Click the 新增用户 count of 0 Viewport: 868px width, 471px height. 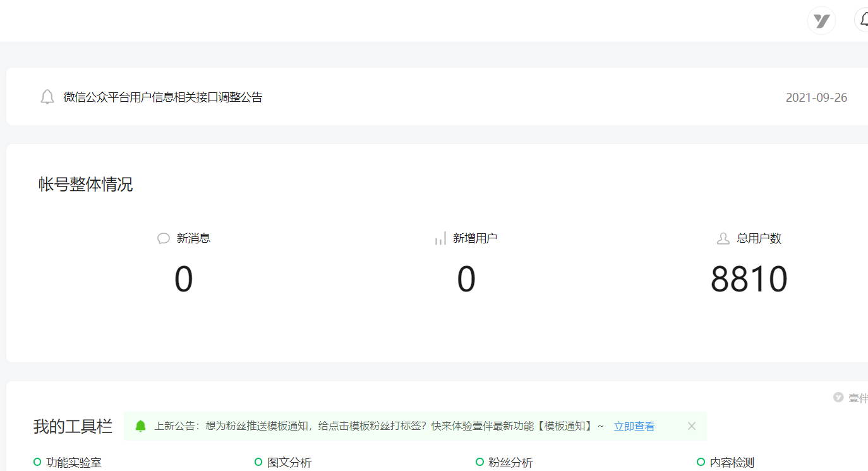point(466,279)
